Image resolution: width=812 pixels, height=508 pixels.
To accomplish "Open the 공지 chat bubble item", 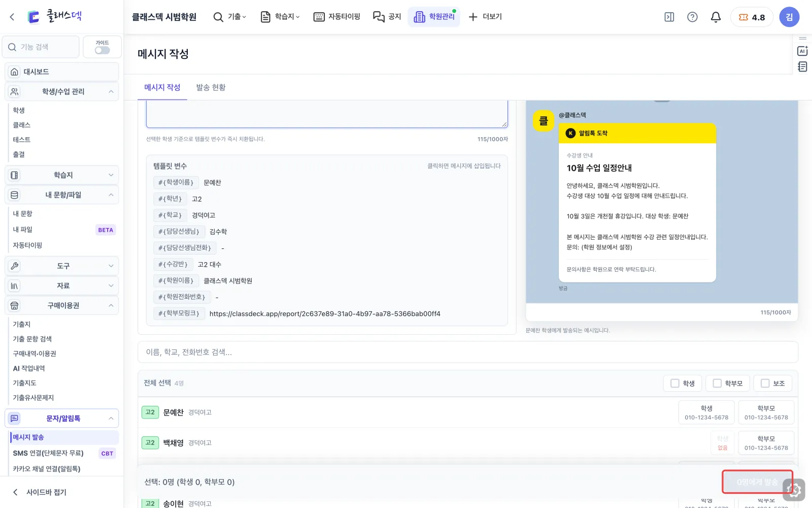I will point(387,17).
